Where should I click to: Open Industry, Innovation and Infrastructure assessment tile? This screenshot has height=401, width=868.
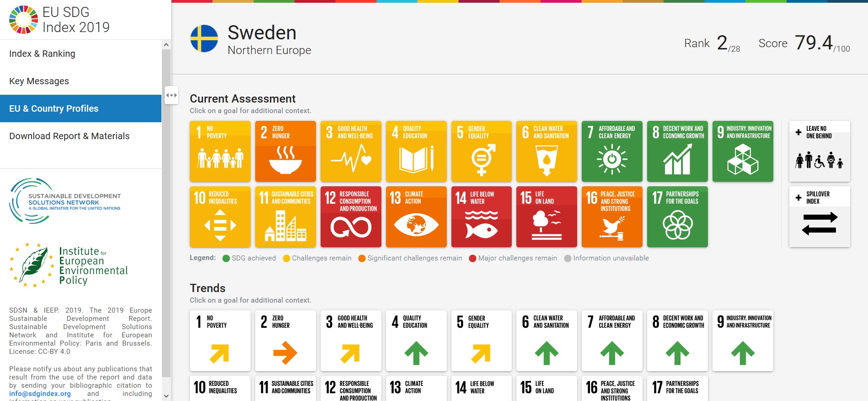(743, 152)
